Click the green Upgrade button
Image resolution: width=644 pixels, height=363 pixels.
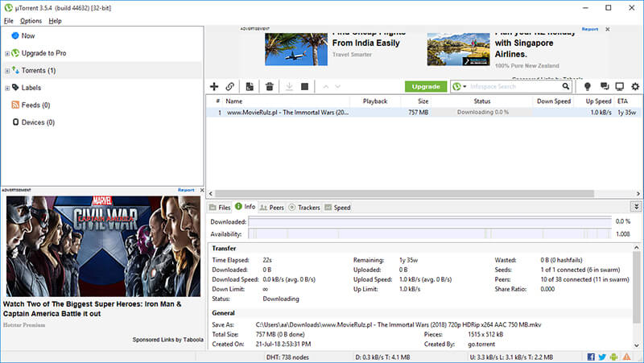tap(426, 87)
